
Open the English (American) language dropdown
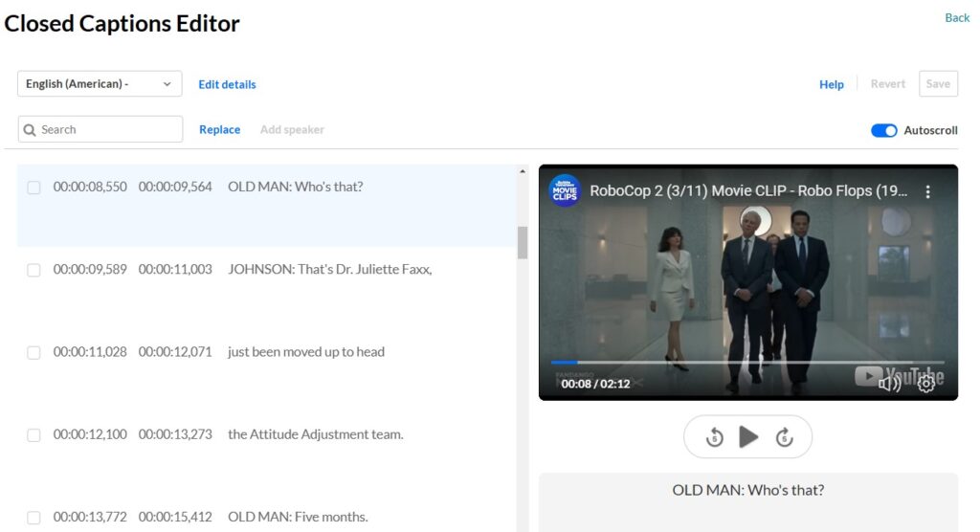point(100,84)
